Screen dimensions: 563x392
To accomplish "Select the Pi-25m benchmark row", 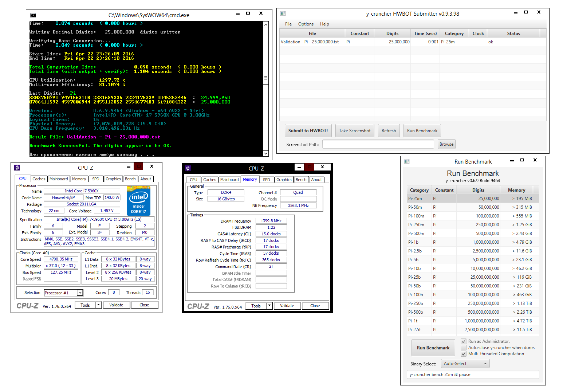I will point(473,199).
